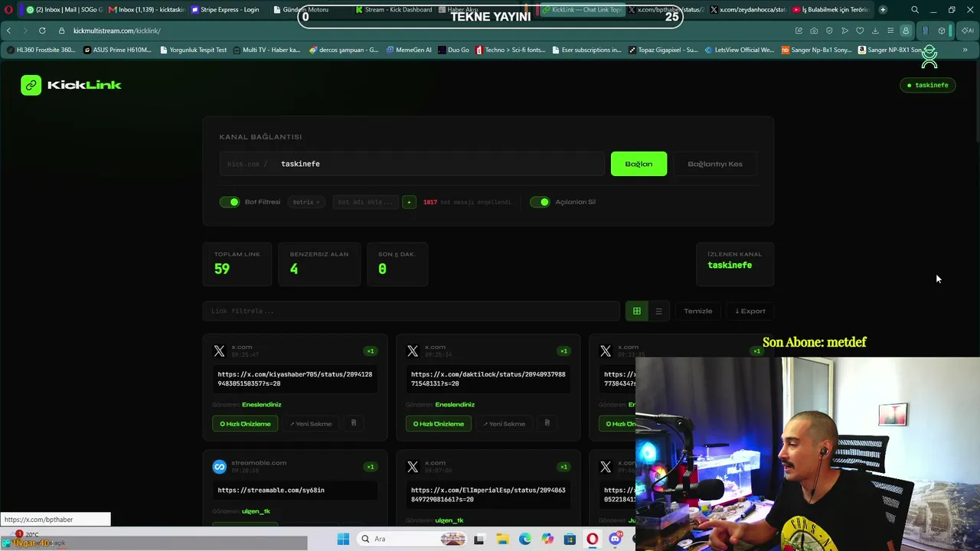Screen dimensions: 980x551
Task: Open Microsoft Edge from taskbar
Action: [524, 539]
